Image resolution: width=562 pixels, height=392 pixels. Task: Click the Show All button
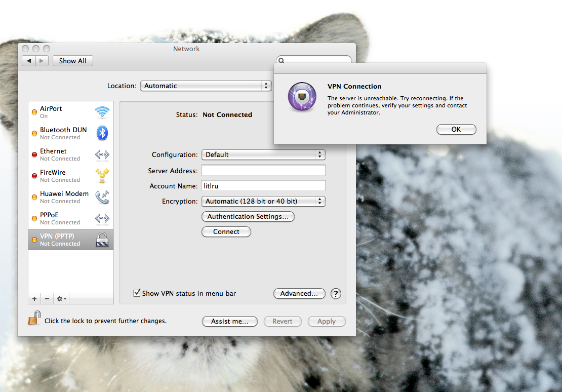(73, 61)
